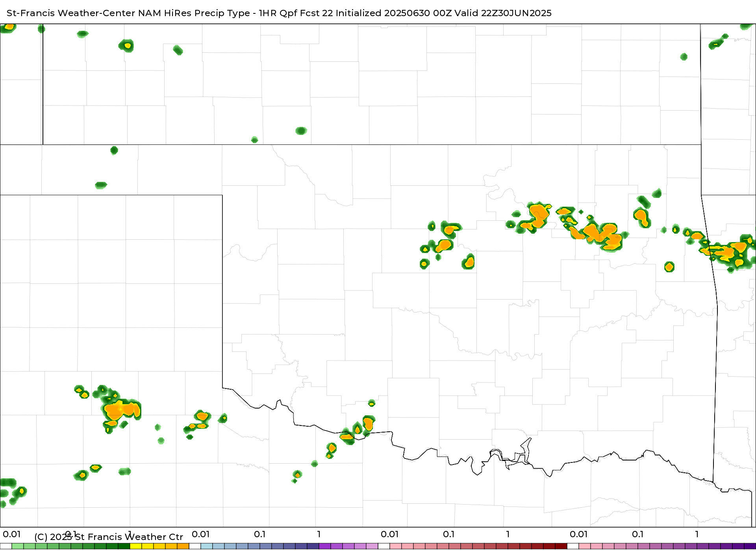The width and height of the screenshot is (756, 551).
Task: Select the orange swatch ending the yellow range
Action: (x=183, y=546)
